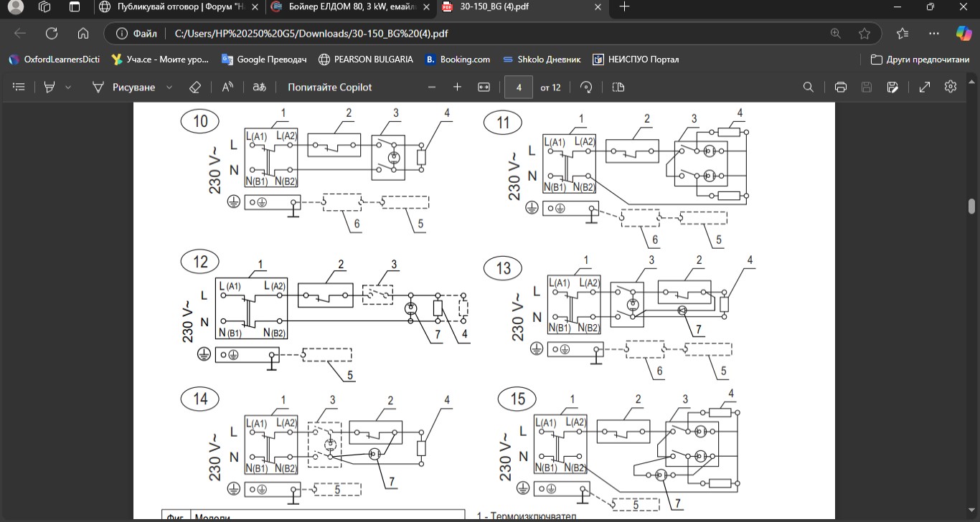
Task: Toggle the page view layout button
Action: click(618, 87)
